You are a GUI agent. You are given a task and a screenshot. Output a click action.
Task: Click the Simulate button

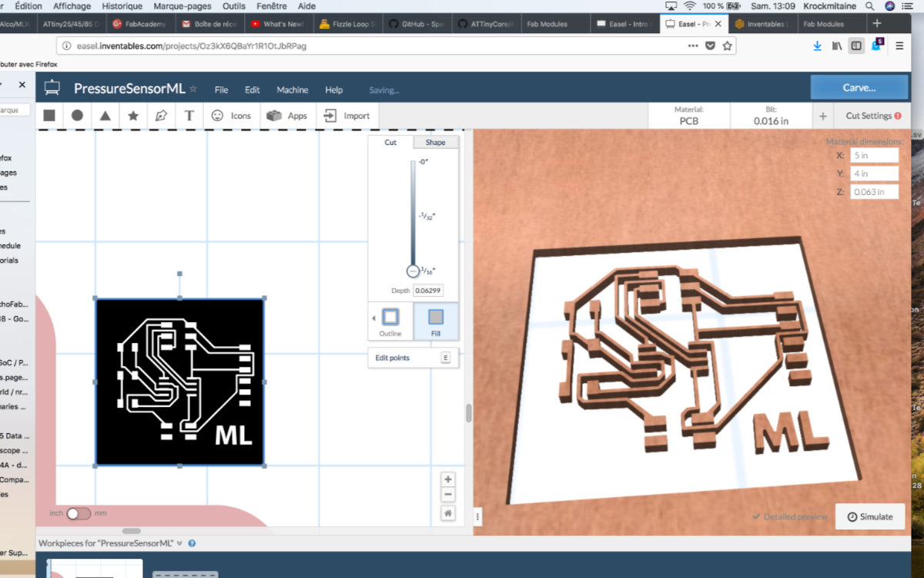870,516
